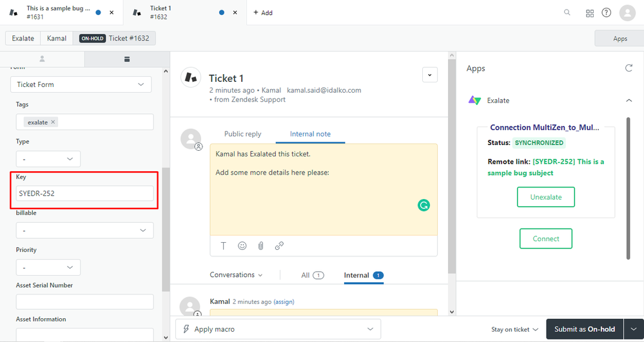
Task: Open the Priority dropdown
Action: (x=48, y=267)
